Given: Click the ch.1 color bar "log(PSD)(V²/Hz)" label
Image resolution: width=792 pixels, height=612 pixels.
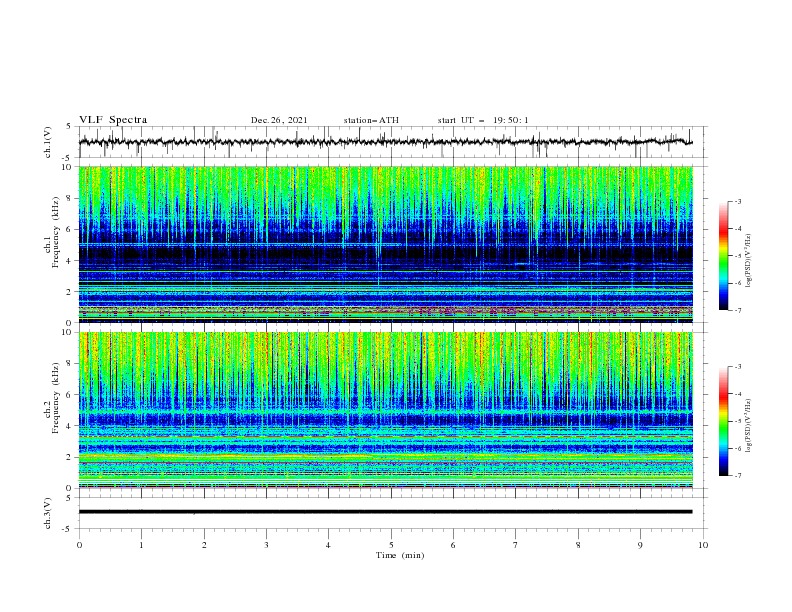Looking at the screenshot, I should [748, 261].
